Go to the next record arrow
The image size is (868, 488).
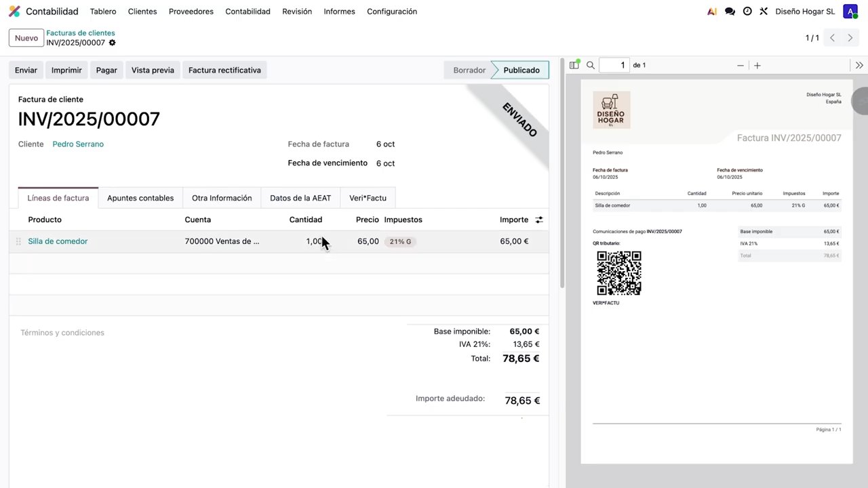[x=850, y=38]
